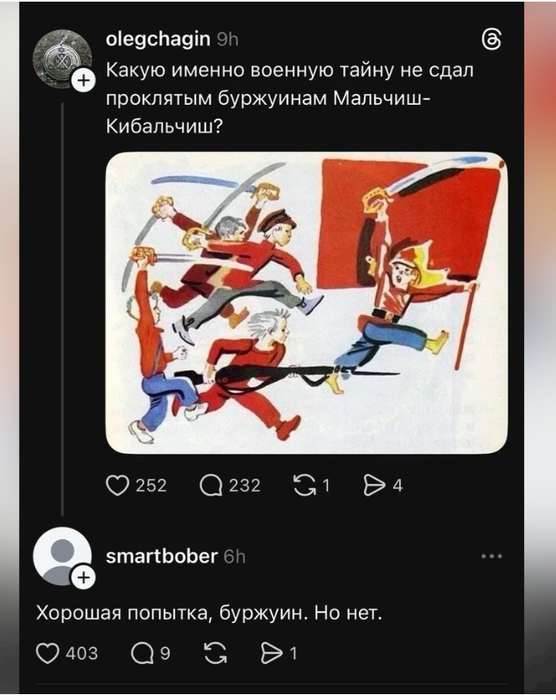The image size is (556, 700).
Task: Follow olegchagin using plus badge
Action: (84, 81)
